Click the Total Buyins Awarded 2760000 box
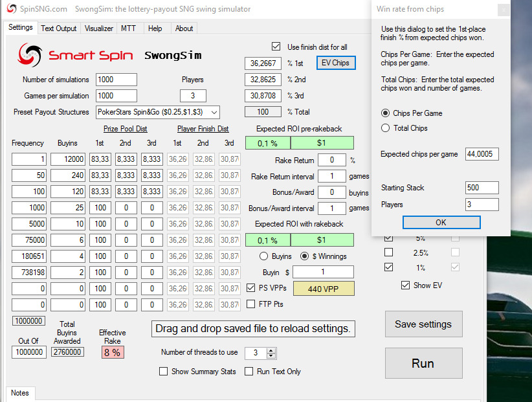The width and height of the screenshot is (532, 402). point(67,352)
